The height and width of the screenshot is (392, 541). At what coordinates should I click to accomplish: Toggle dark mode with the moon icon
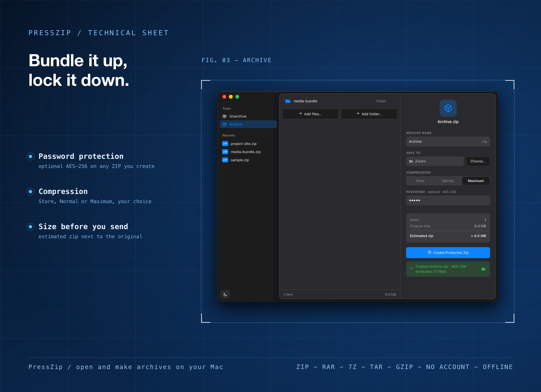tap(225, 294)
